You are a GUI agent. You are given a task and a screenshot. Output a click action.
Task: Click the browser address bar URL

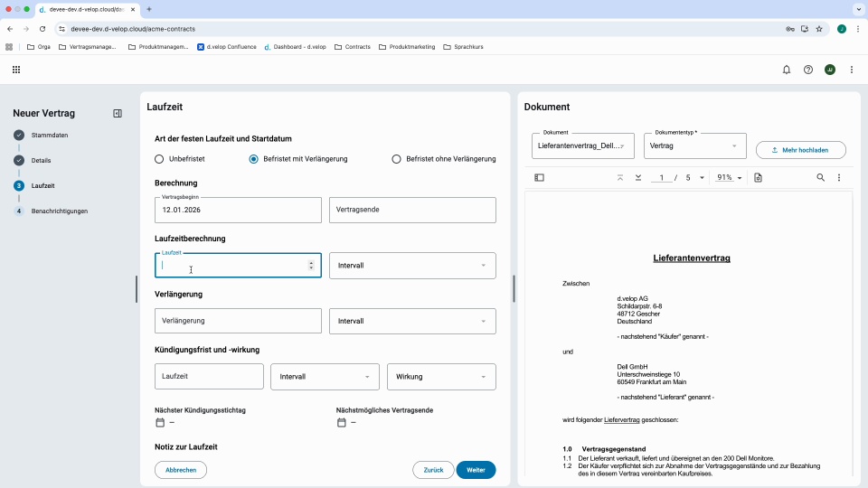(133, 29)
